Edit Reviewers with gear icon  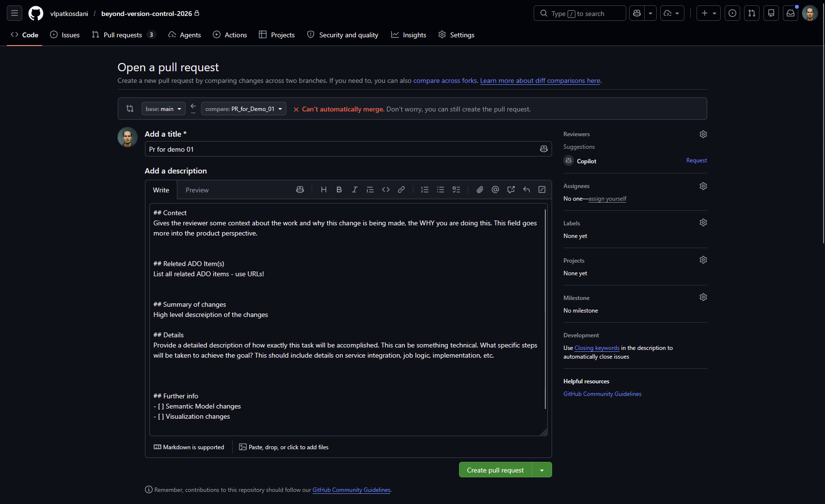[703, 134]
